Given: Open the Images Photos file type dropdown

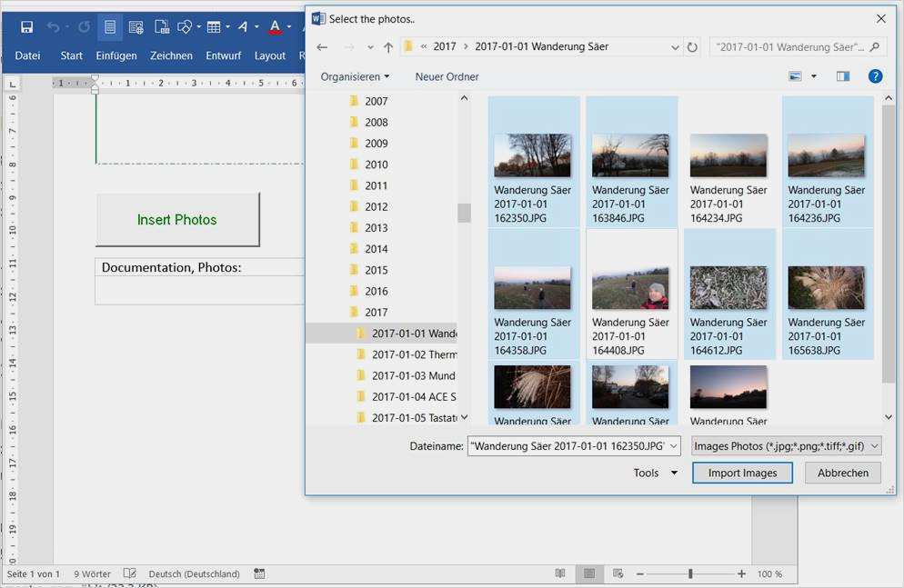Looking at the screenshot, I should click(786, 445).
